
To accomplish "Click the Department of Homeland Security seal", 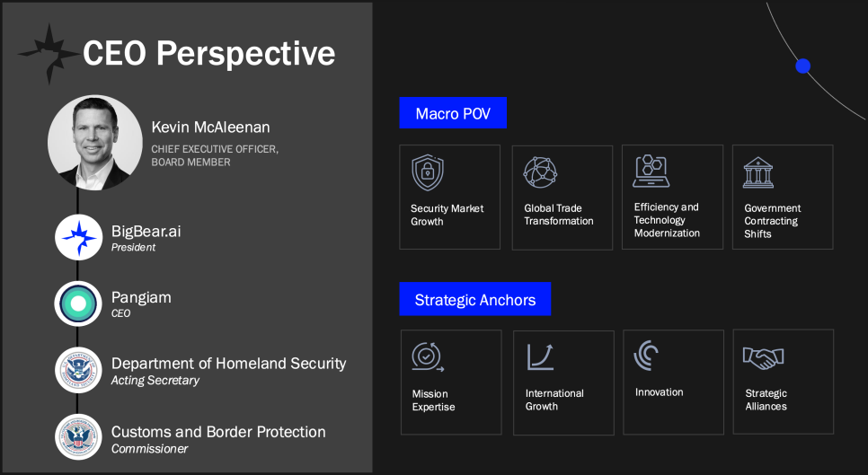I will 78,370.
